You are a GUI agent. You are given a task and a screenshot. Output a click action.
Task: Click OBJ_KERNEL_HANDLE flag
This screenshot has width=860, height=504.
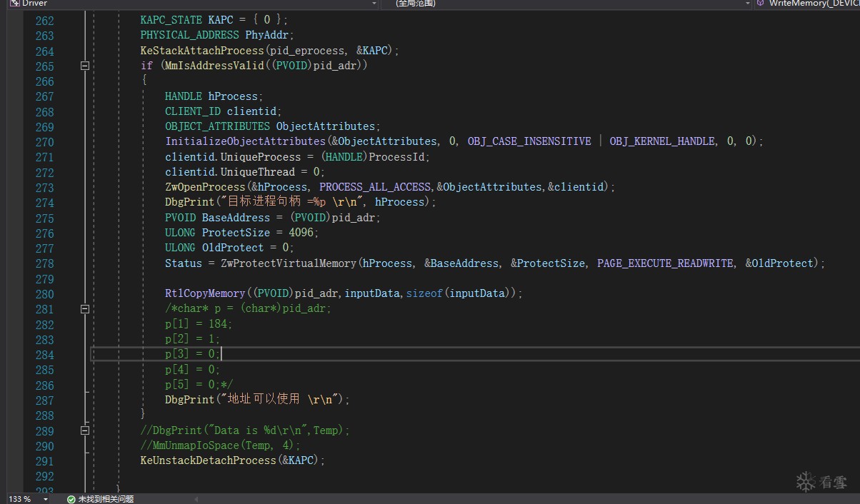point(662,141)
